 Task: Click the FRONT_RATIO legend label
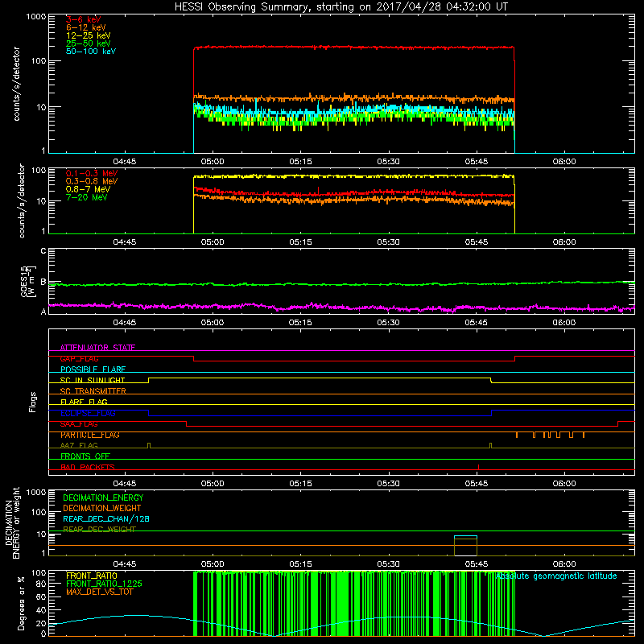point(92,576)
